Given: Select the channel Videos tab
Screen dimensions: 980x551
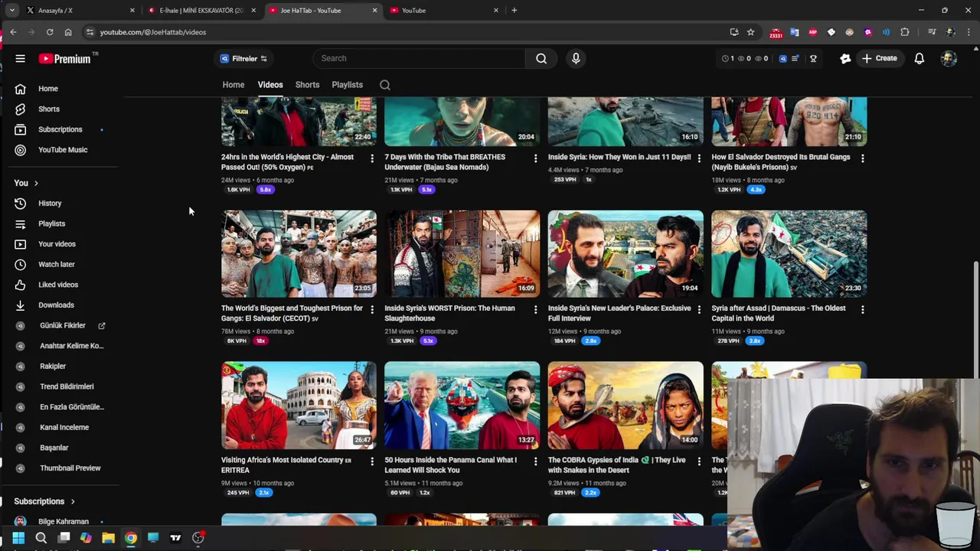Looking at the screenshot, I should click(270, 85).
